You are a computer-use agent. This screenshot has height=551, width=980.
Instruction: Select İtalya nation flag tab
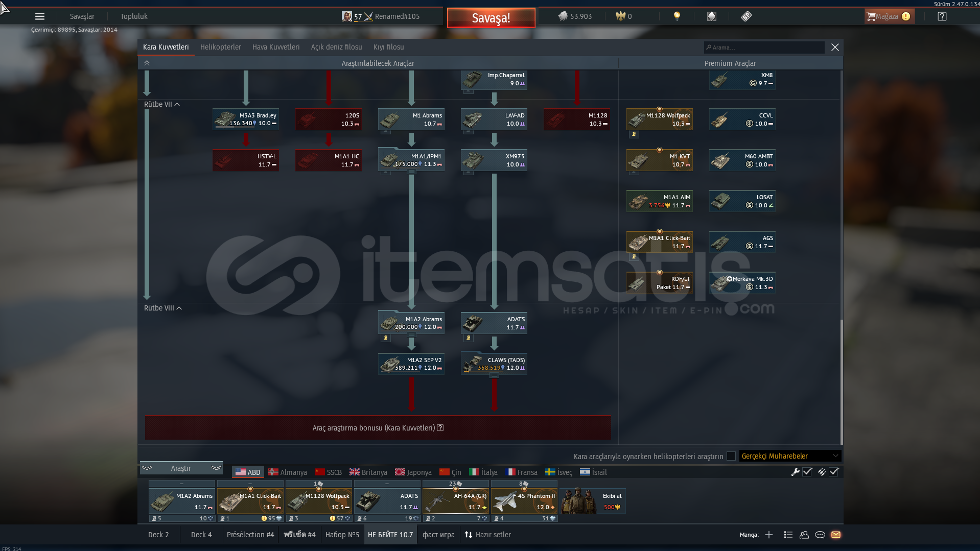coord(483,472)
